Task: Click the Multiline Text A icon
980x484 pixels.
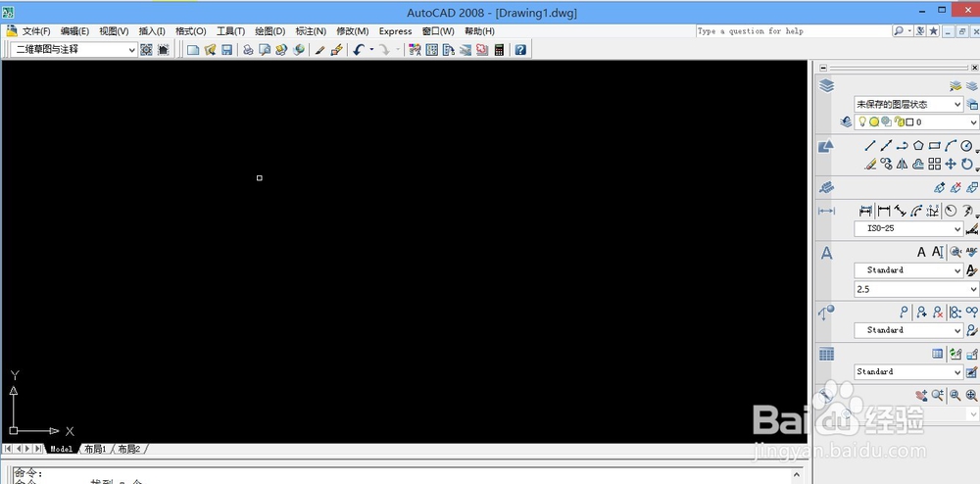Action: click(x=921, y=253)
